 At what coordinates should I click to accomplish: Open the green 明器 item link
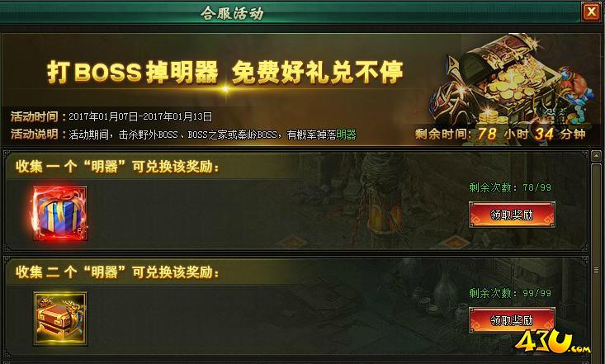[x=346, y=135]
